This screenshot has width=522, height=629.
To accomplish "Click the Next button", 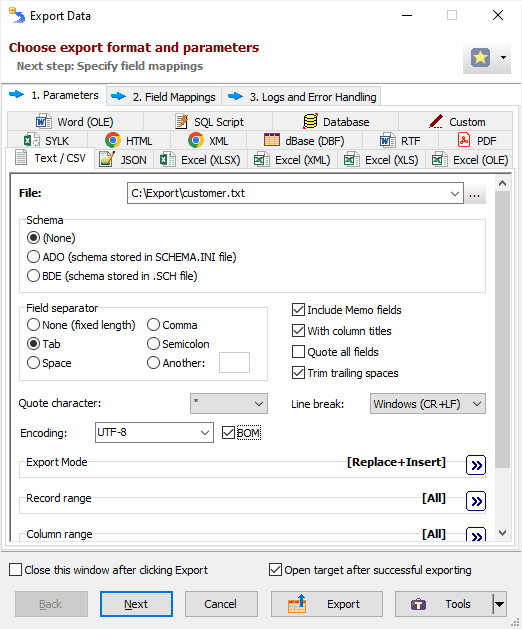I will tap(136, 604).
